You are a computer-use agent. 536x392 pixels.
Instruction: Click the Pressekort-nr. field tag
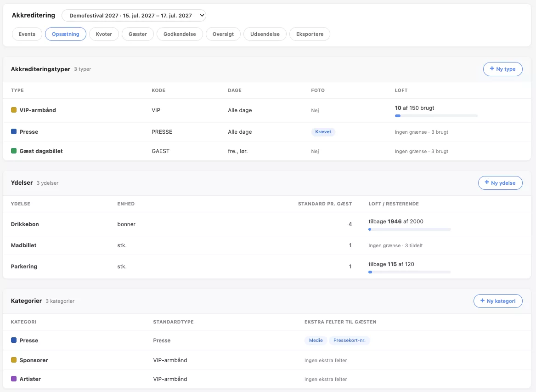(x=350, y=341)
